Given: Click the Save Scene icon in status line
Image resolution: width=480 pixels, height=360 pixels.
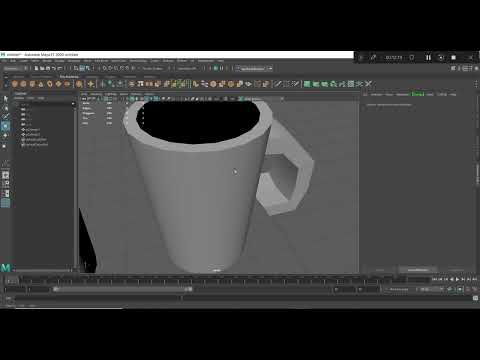Looking at the screenshot, I should pyautogui.click(x=48, y=68).
